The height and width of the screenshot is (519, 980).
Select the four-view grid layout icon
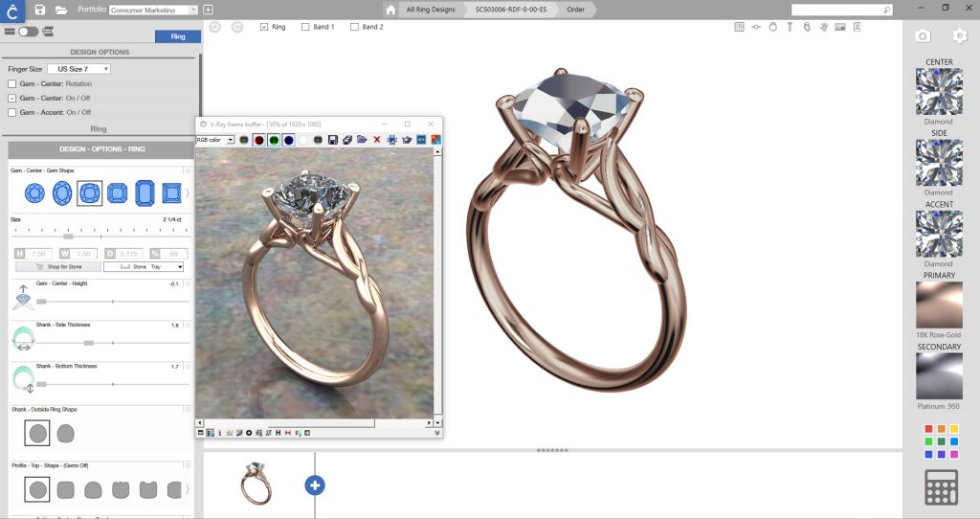tap(740, 27)
